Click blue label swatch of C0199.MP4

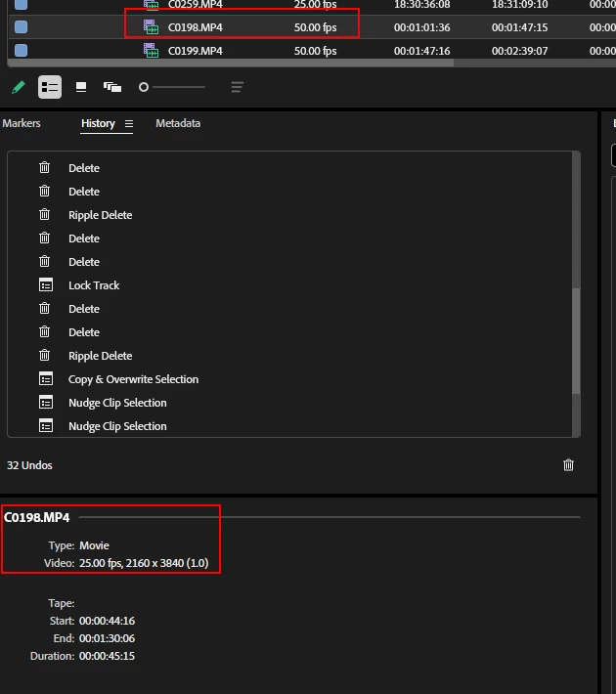(x=21, y=51)
